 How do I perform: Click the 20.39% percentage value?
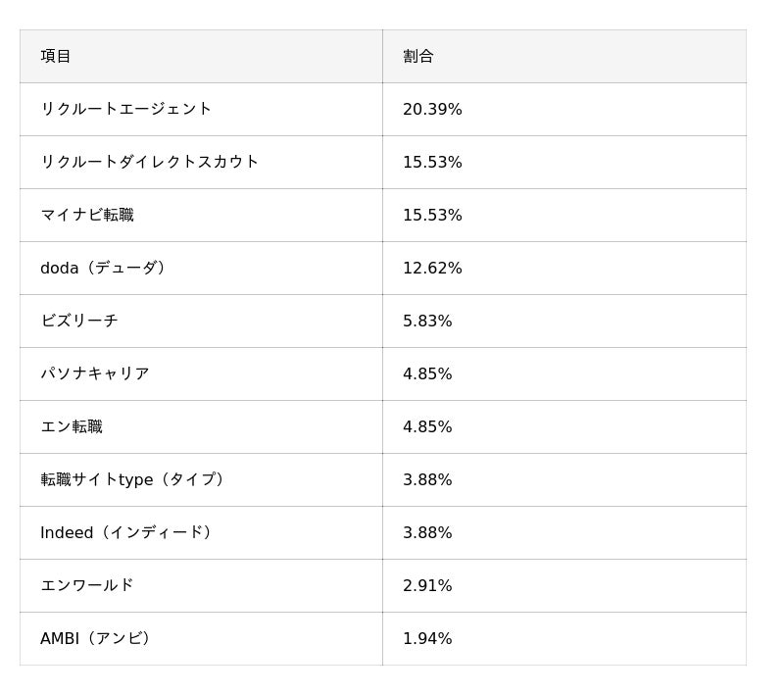point(432,109)
